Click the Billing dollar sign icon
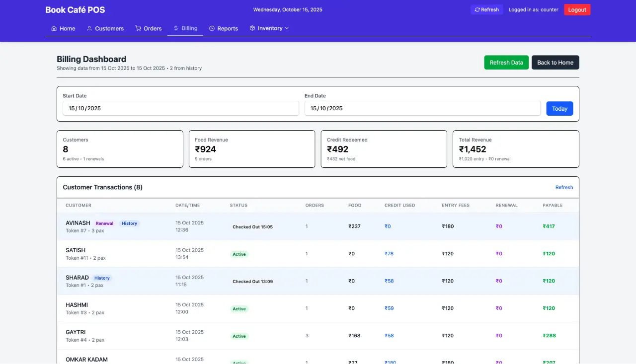Viewport: 636px width, 364px height. click(x=176, y=28)
